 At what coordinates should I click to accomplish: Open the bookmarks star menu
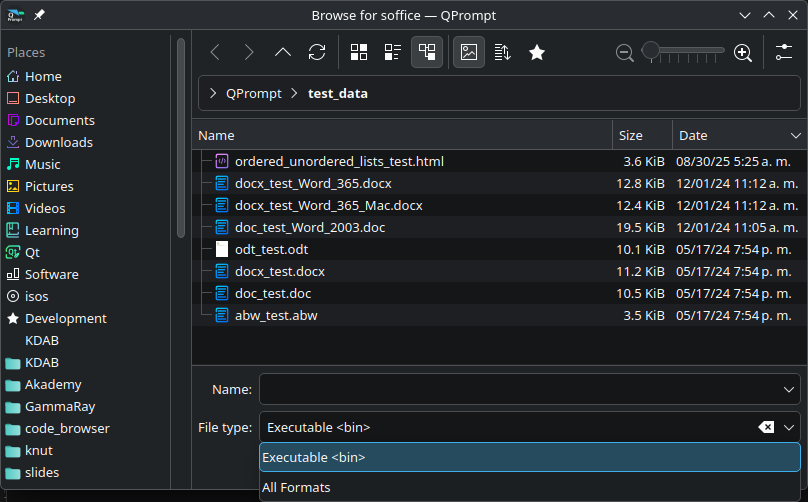coord(537,52)
